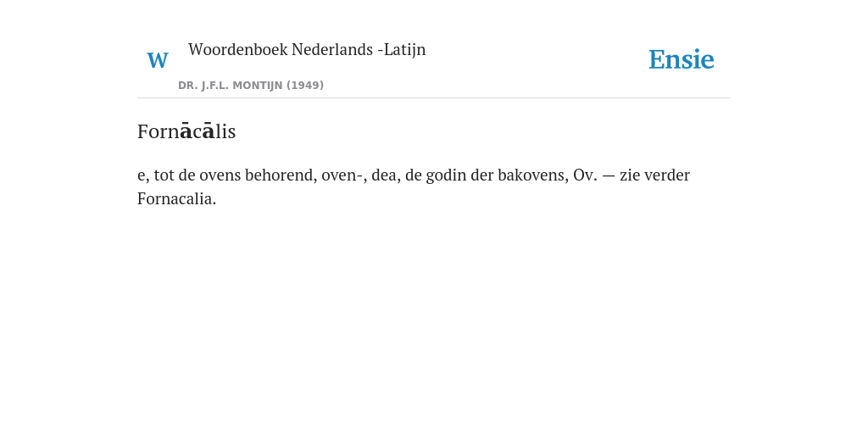Click the phrase 'zie verder'

pyautogui.click(x=655, y=175)
